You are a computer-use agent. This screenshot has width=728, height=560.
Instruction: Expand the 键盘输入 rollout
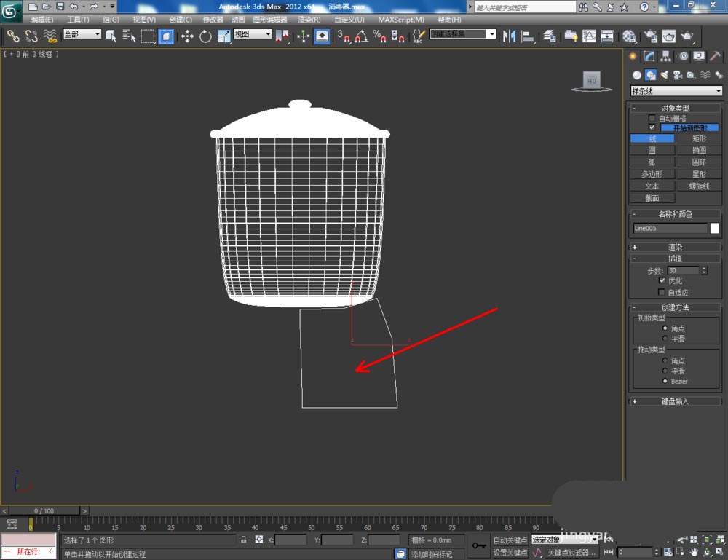click(x=675, y=401)
